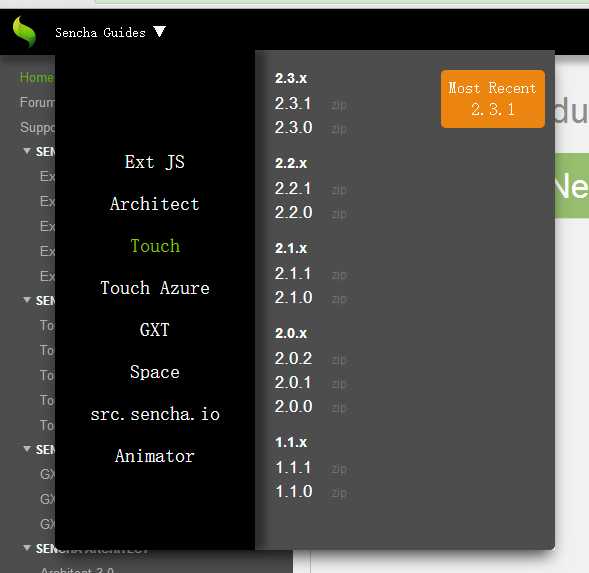The image size is (589, 573).
Task: Open Touch version 1.1.0 docs
Action: [293, 491]
